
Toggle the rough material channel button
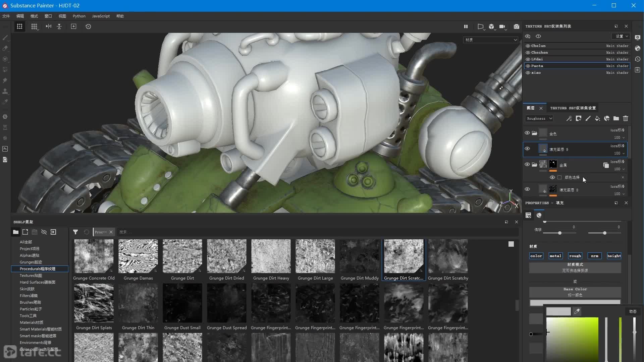575,256
